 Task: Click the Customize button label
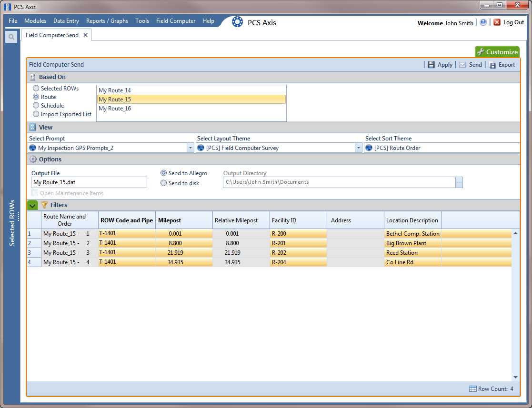[502, 52]
